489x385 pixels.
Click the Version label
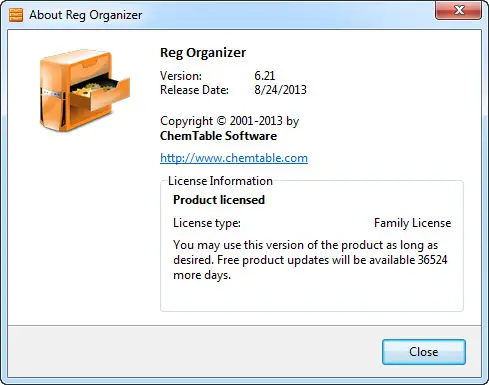coord(181,76)
